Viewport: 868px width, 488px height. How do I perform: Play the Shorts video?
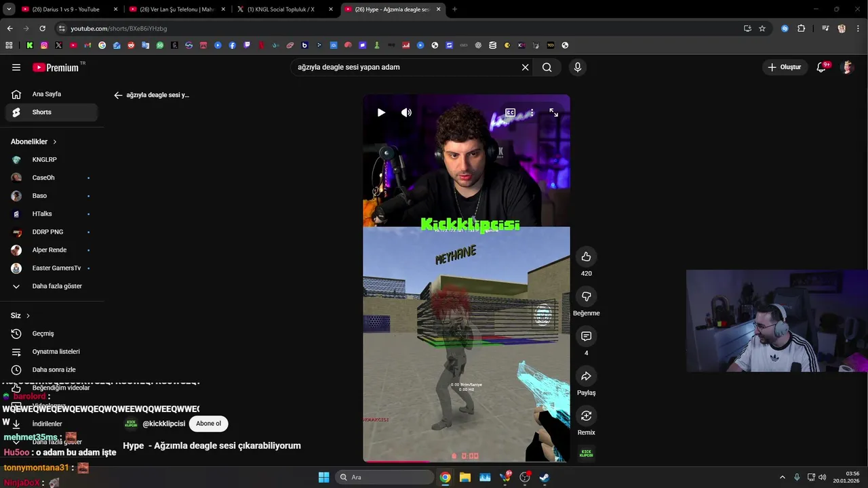click(x=381, y=113)
